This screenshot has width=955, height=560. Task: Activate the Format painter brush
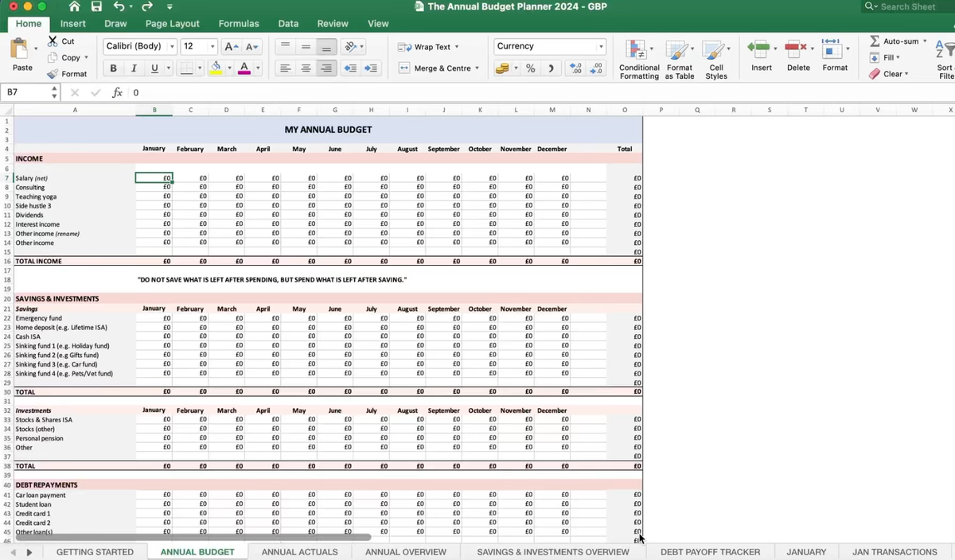coord(53,74)
